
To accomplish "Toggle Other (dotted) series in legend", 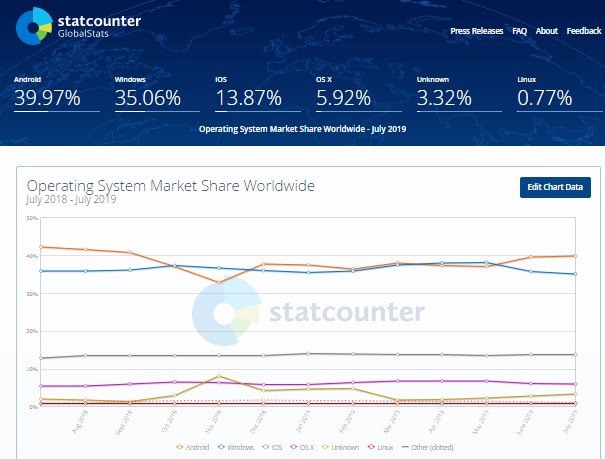I will pos(428,447).
